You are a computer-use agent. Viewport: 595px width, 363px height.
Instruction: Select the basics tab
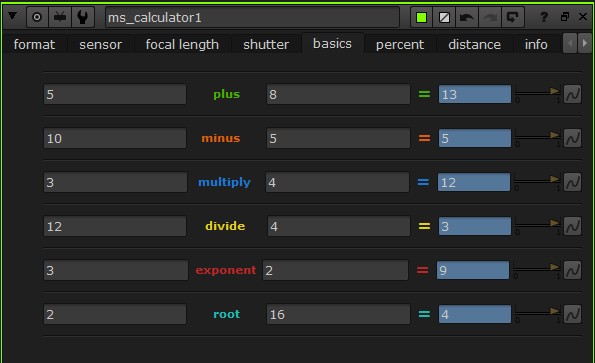[x=332, y=44]
